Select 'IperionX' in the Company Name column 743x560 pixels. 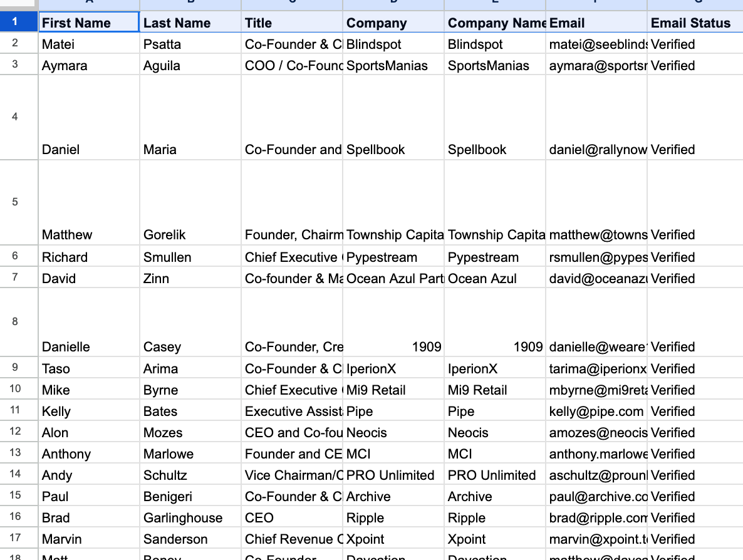[495, 368]
